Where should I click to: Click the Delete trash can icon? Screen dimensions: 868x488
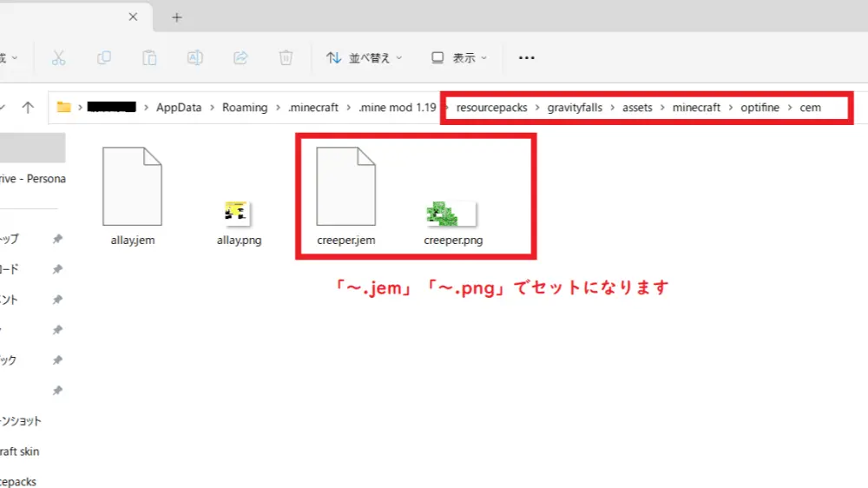286,57
